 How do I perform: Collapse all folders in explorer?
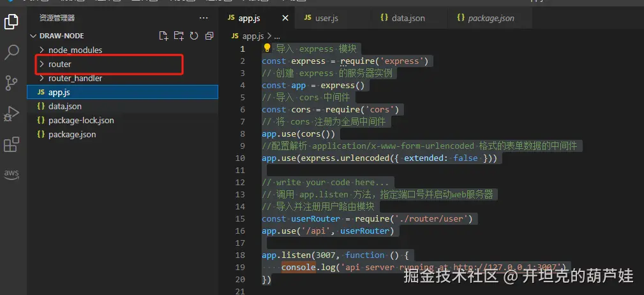tap(209, 36)
